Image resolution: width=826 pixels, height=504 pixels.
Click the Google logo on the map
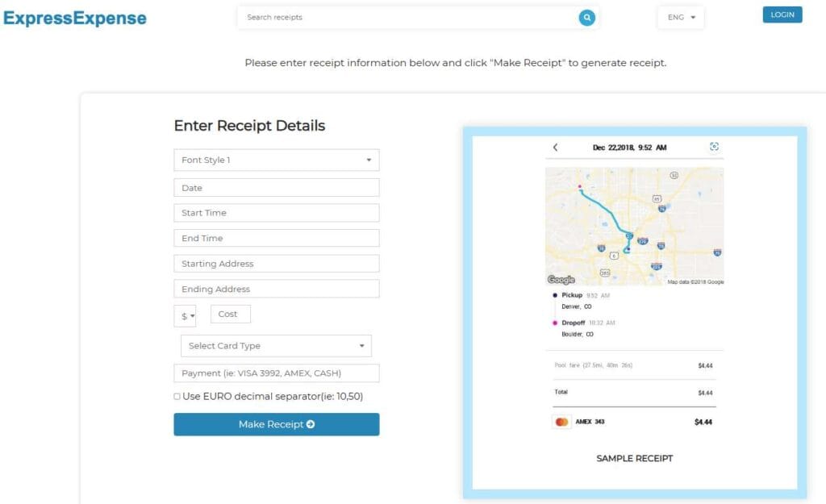click(560, 279)
